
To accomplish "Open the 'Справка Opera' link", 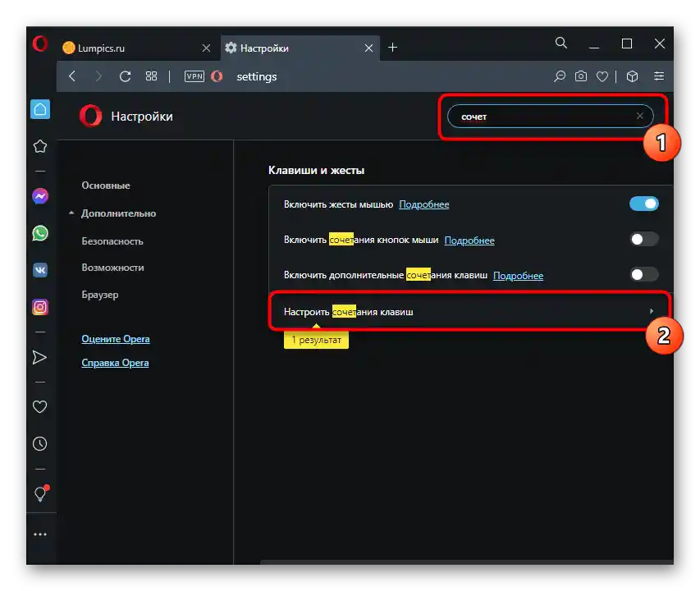I will click(115, 363).
